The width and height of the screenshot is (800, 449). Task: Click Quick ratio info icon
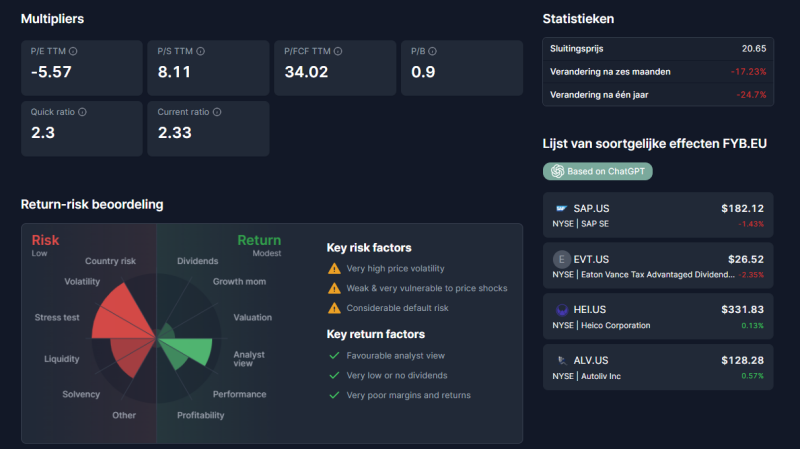pos(82,112)
